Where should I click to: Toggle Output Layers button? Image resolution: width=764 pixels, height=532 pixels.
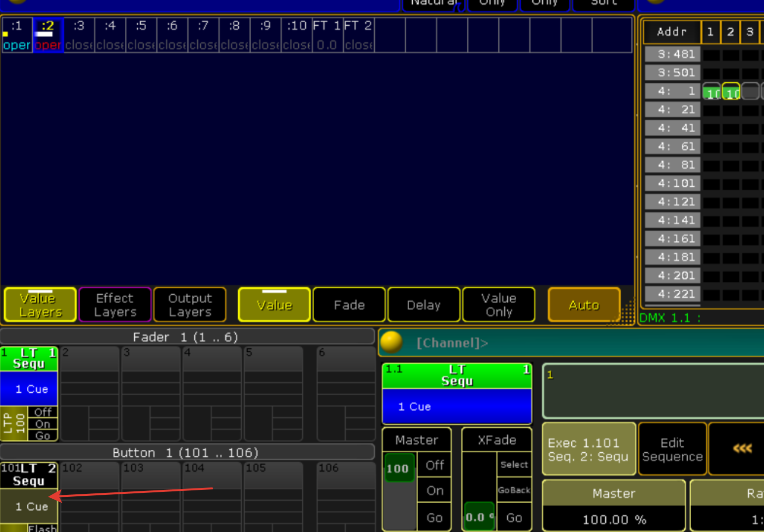[190, 305]
